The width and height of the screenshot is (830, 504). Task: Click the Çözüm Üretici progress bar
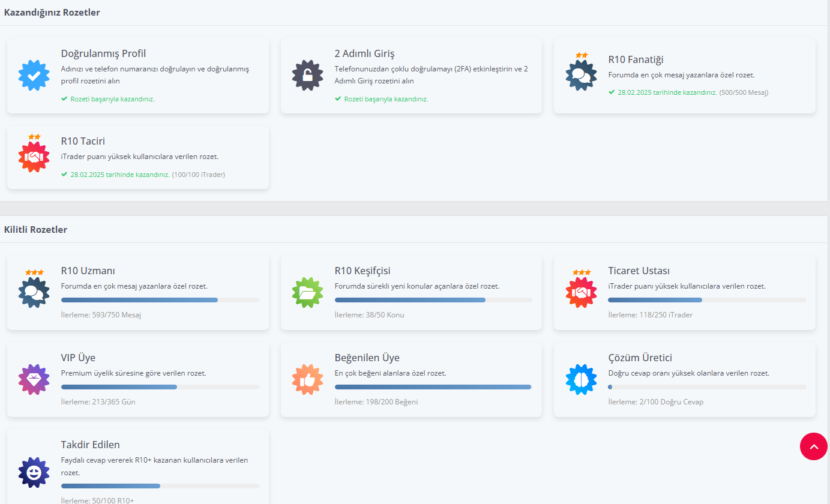click(x=707, y=387)
